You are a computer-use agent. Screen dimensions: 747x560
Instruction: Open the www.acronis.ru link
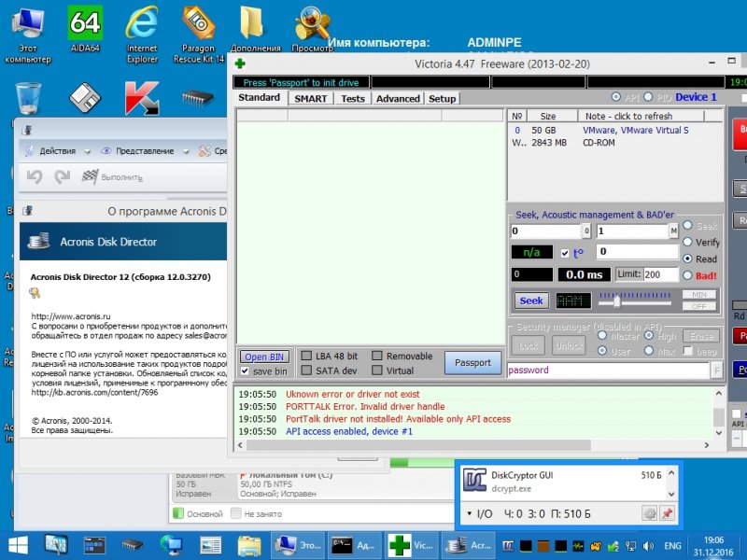(71, 316)
